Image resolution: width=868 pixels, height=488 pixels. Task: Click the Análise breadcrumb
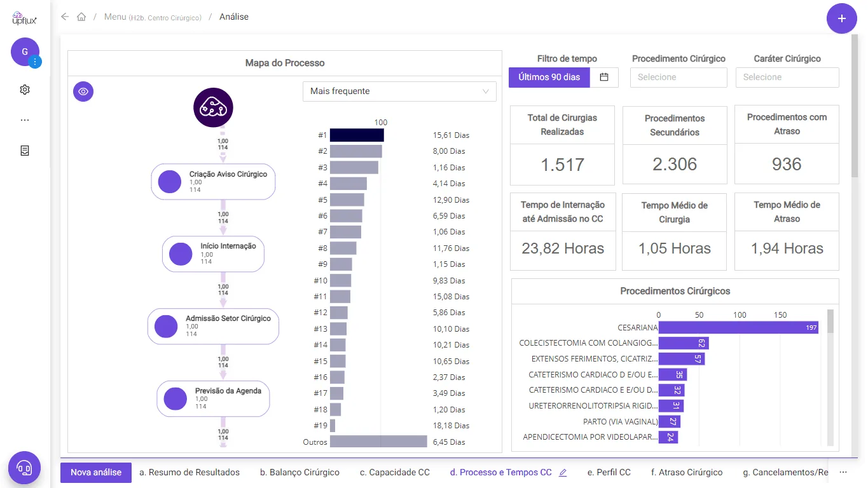[234, 17]
